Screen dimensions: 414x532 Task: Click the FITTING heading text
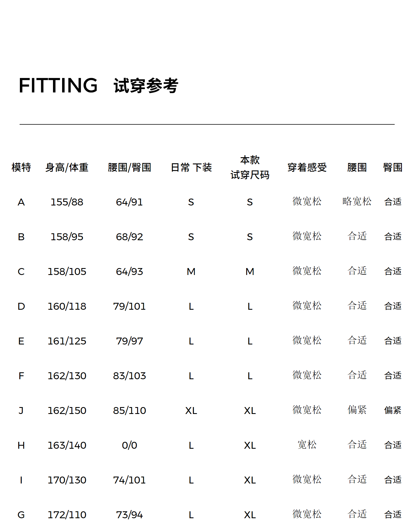coord(58,85)
